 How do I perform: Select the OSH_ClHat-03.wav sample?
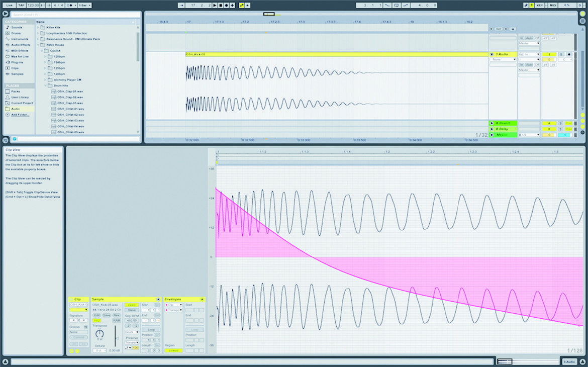click(70, 121)
